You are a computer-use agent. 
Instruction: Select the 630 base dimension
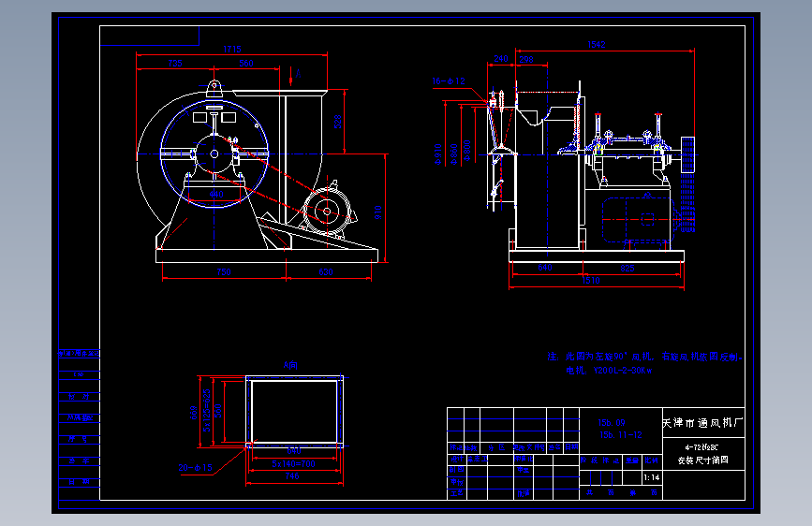(x=326, y=271)
